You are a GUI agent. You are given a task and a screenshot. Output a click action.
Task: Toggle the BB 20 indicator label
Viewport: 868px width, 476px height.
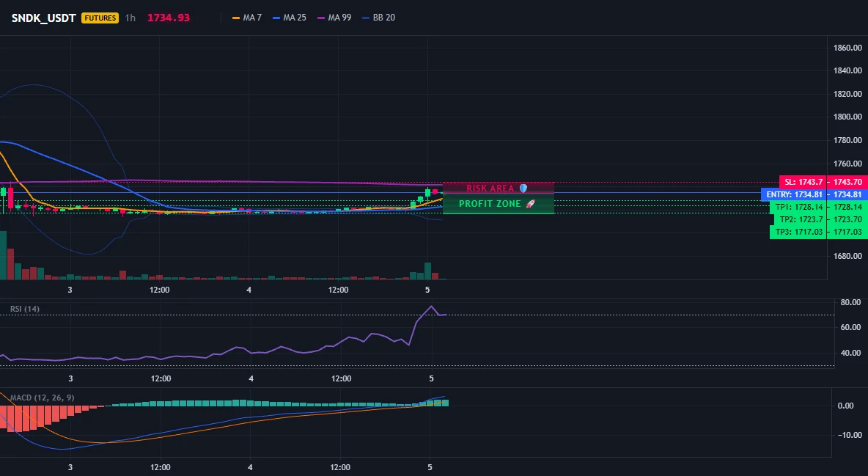tap(384, 18)
